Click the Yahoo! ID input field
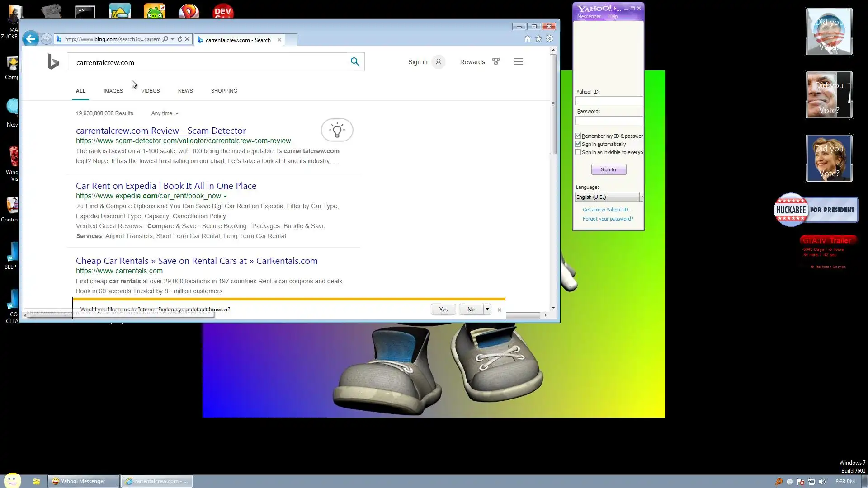 [609, 101]
